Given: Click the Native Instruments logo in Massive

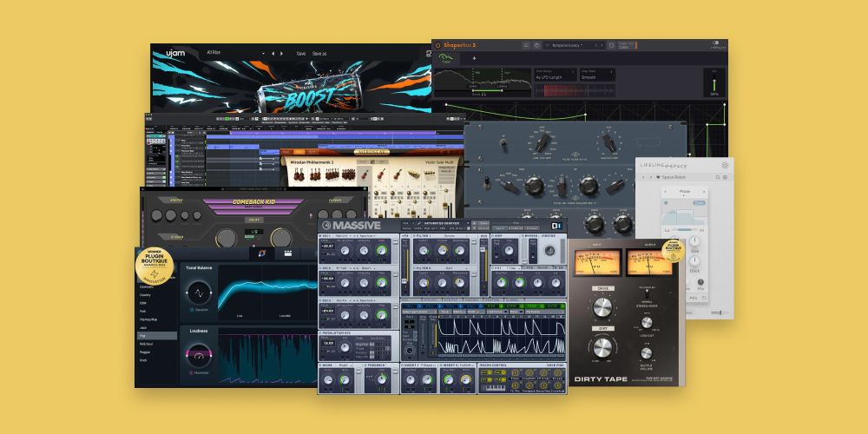Looking at the screenshot, I should click(556, 226).
